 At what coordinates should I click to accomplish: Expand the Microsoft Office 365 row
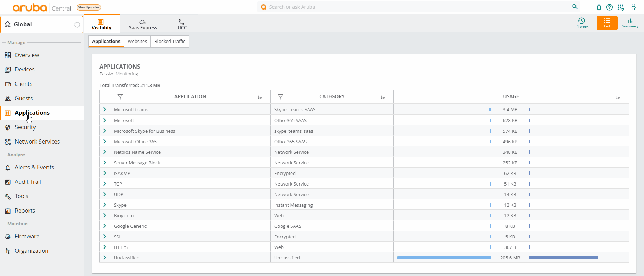coord(105,142)
